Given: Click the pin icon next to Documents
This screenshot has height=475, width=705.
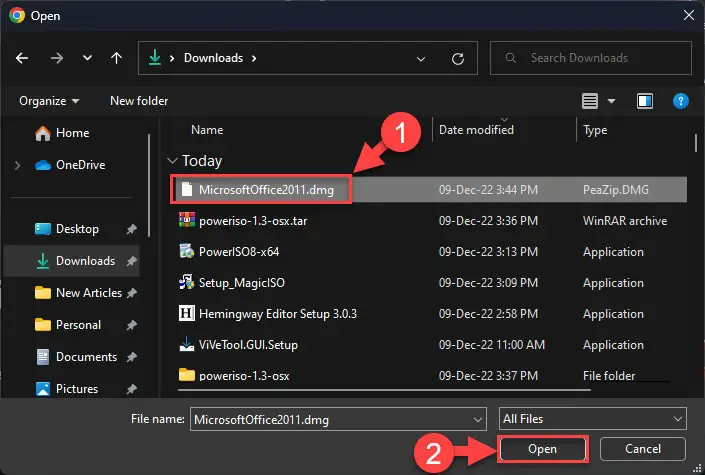Looking at the screenshot, I should coord(131,357).
